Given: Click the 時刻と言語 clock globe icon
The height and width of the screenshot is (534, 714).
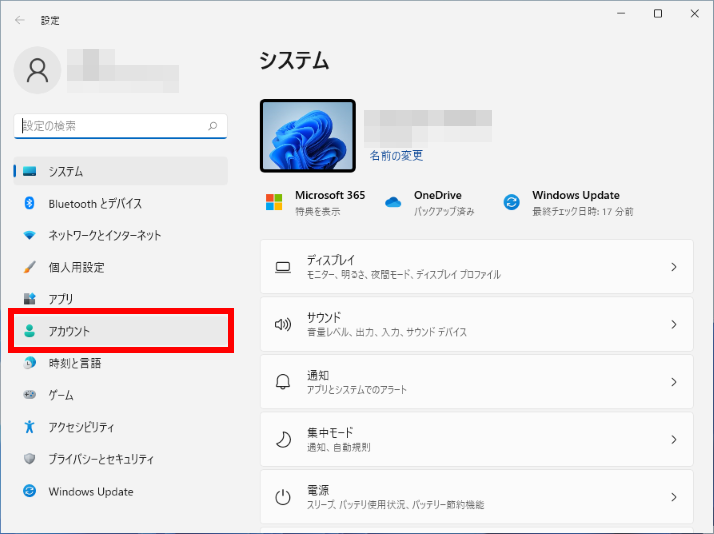Looking at the screenshot, I should point(30,363).
